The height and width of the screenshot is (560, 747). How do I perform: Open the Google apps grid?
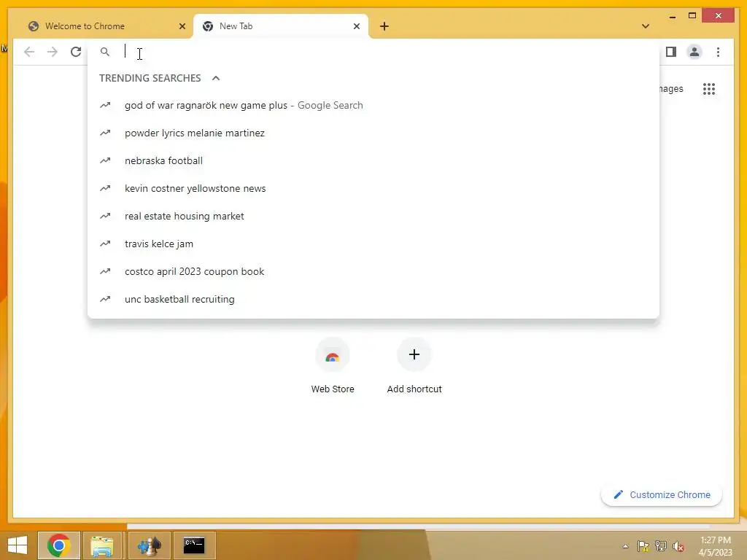point(709,89)
